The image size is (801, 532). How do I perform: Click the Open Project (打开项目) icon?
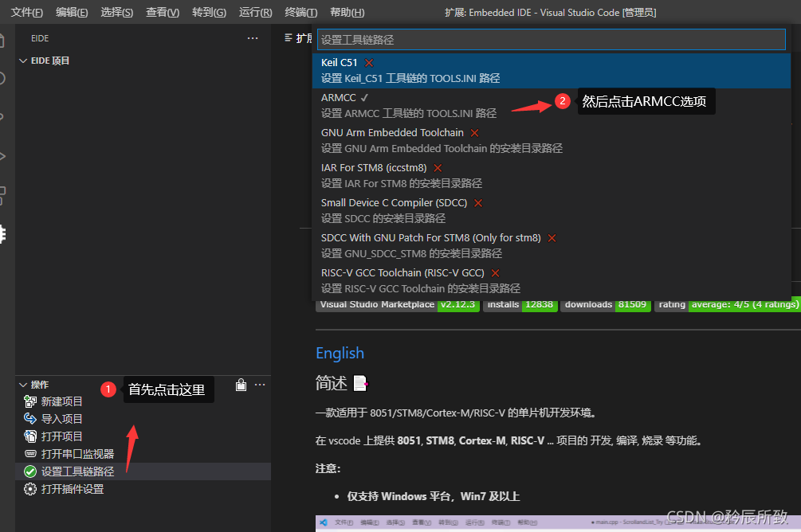(x=30, y=436)
